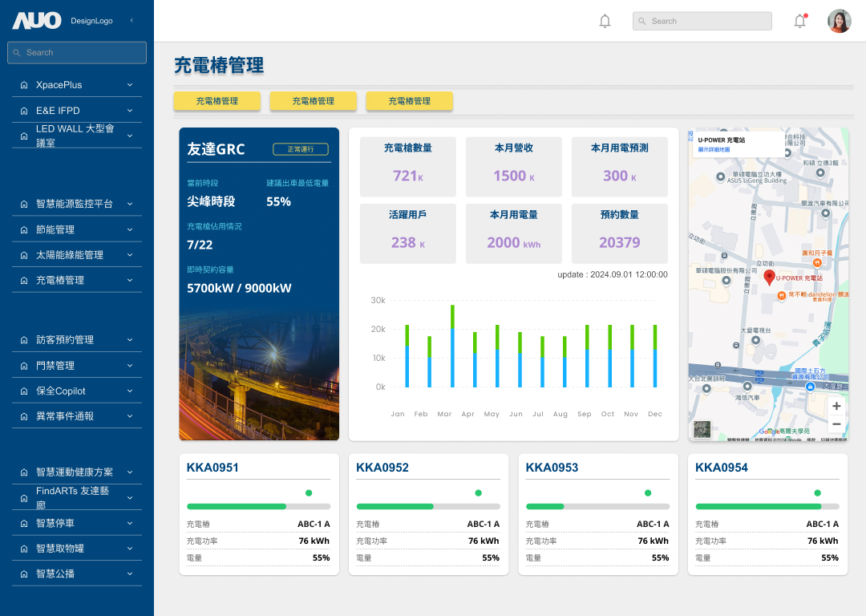Expand the 節能管理 sidebar menu
866x616 pixels.
pyautogui.click(x=77, y=229)
